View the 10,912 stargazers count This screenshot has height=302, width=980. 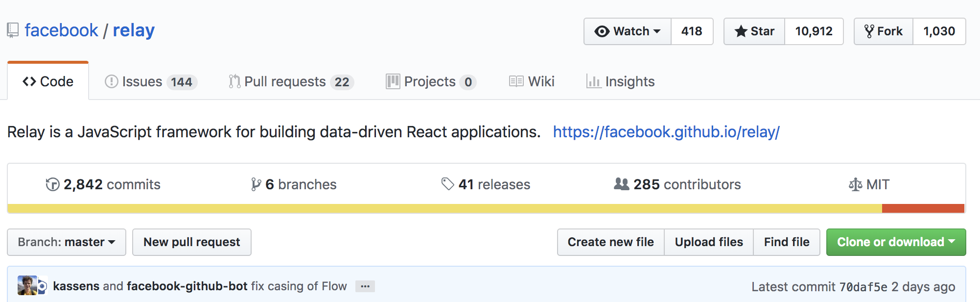coord(814,31)
